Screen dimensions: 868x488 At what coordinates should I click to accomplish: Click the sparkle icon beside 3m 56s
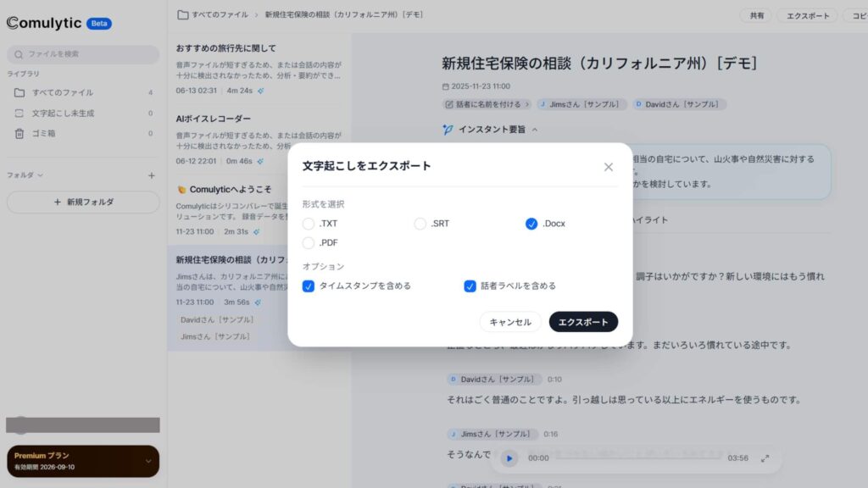click(x=258, y=302)
